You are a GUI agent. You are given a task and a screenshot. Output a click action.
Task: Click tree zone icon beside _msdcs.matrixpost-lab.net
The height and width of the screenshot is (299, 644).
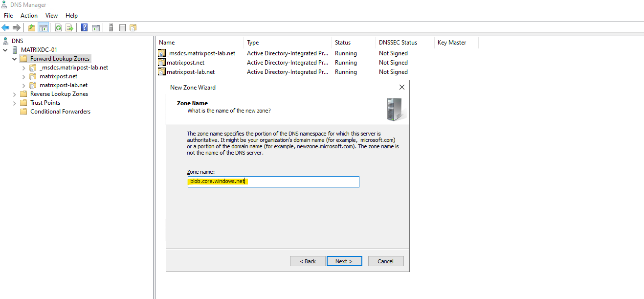pyautogui.click(x=33, y=68)
